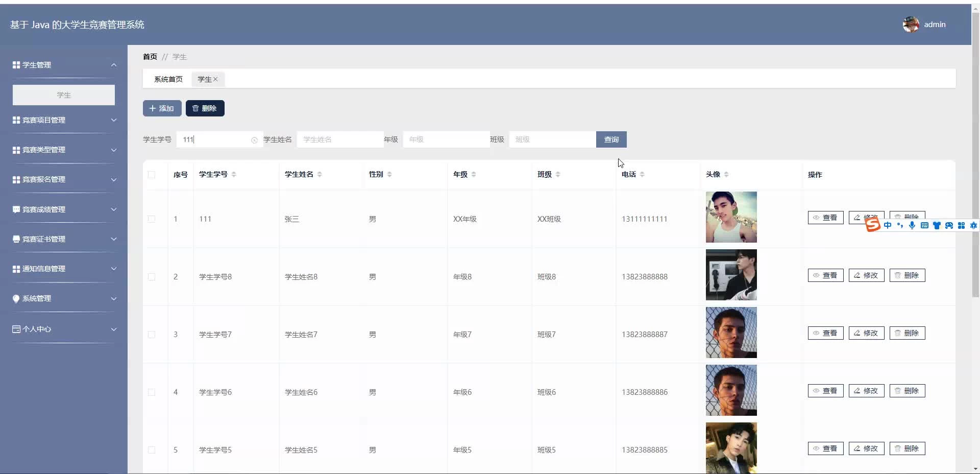The height and width of the screenshot is (474, 980).
Task: Select checkbox for row 学生学号7
Action: [152, 335]
